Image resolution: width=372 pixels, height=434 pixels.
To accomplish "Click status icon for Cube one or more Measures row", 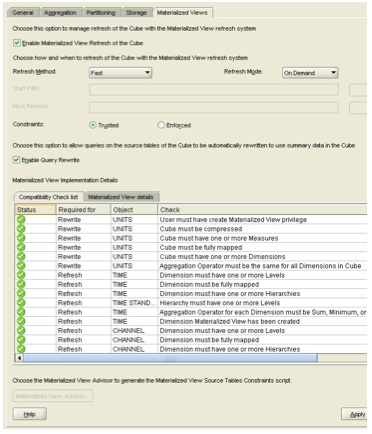I will click(x=21, y=238).
